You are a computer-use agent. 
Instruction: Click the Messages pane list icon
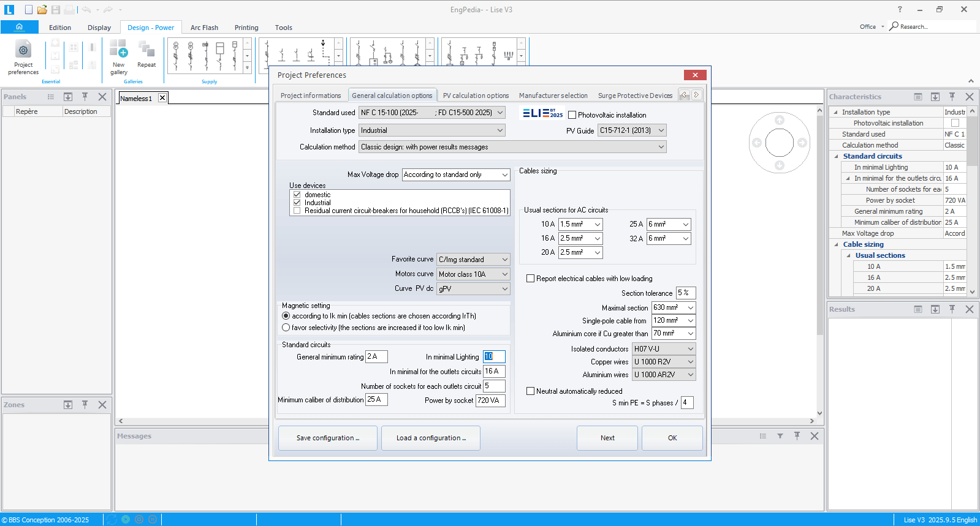tap(763, 436)
